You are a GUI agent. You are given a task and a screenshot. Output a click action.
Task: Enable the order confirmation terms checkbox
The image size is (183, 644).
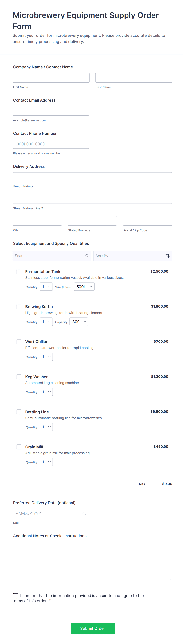pos(16,596)
